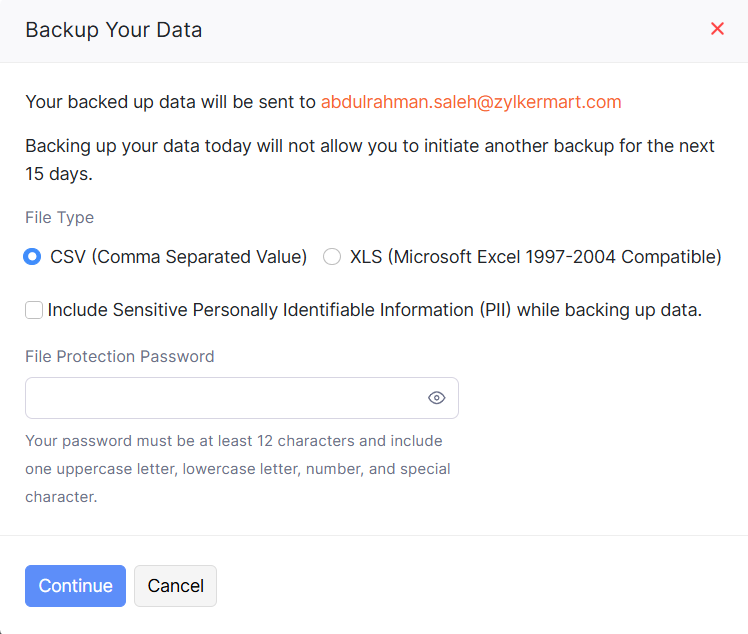Click the password requirements hint text
The height and width of the screenshot is (634, 748).
[x=238, y=468]
